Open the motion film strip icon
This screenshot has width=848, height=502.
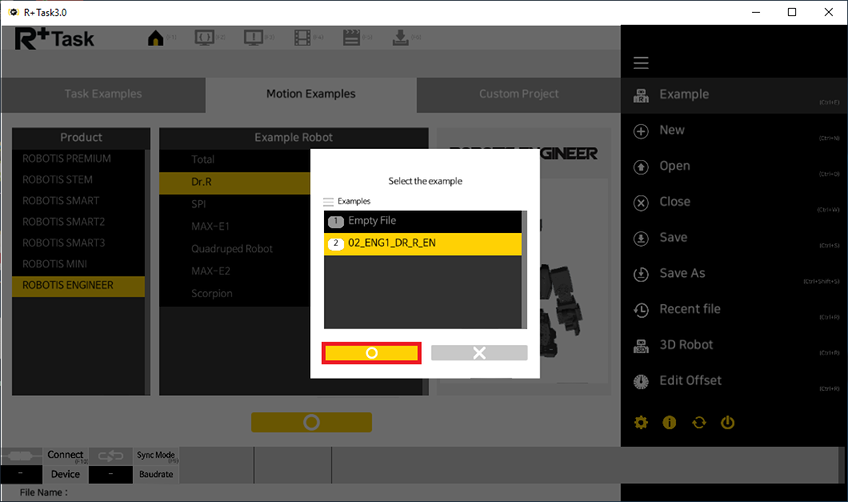[x=302, y=38]
